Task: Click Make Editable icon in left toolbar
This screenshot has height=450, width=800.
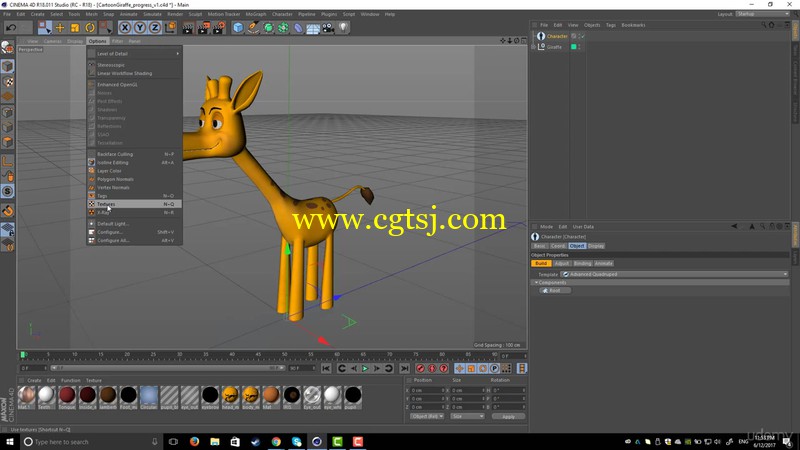Action: pyautogui.click(x=8, y=48)
